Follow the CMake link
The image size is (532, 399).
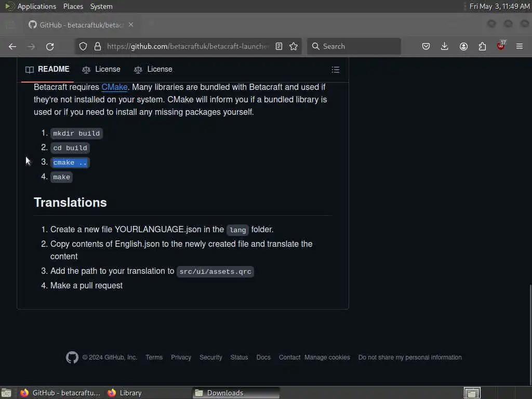[x=114, y=87]
